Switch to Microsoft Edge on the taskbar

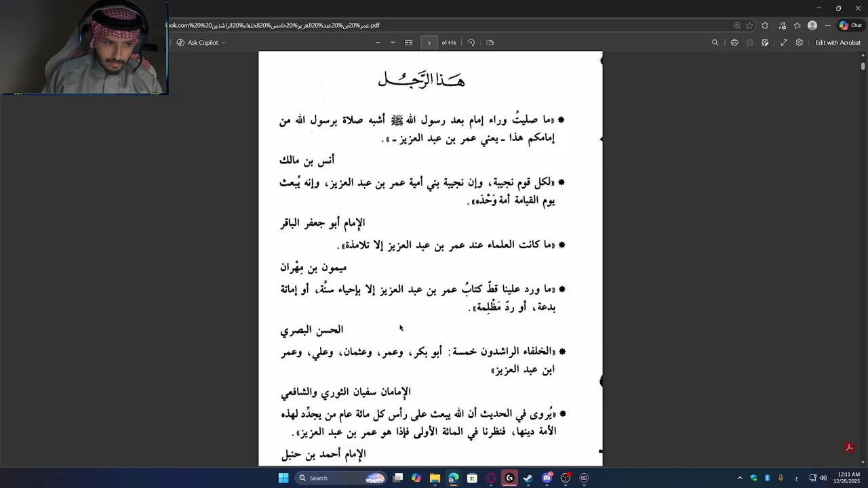(x=454, y=478)
